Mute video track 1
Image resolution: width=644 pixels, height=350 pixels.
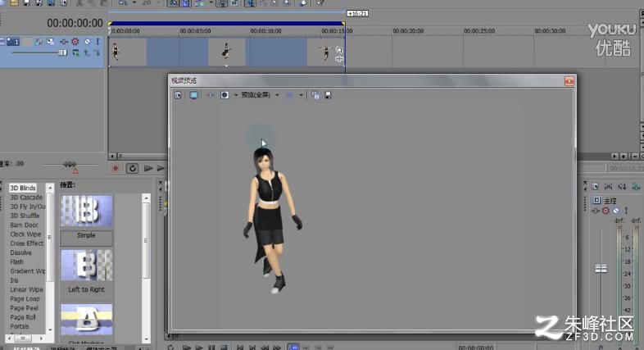[x=87, y=42]
